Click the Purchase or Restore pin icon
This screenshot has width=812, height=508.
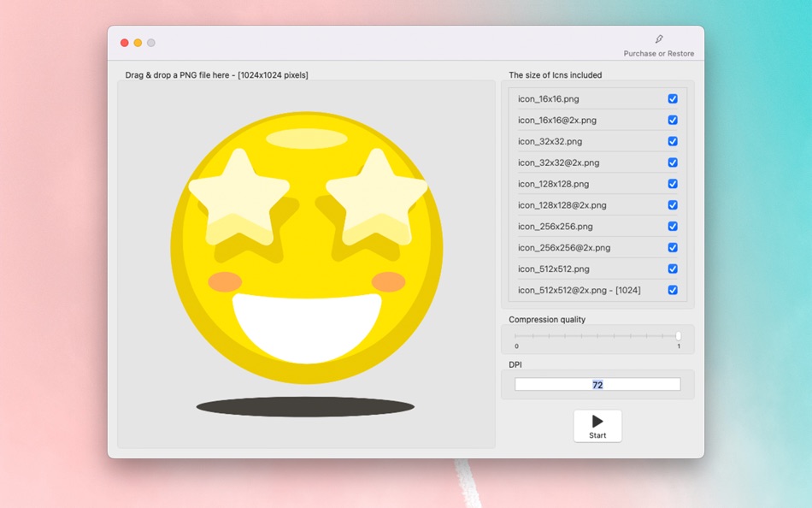click(x=659, y=38)
